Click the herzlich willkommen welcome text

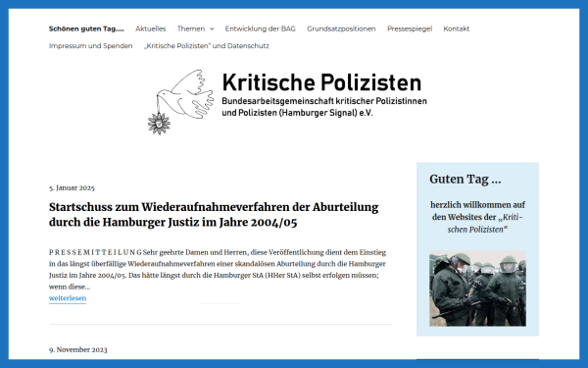pos(477,217)
